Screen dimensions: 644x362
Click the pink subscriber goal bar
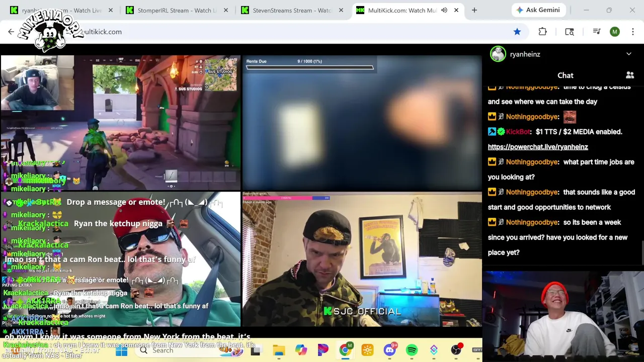pyautogui.click(x=286, y=198)
